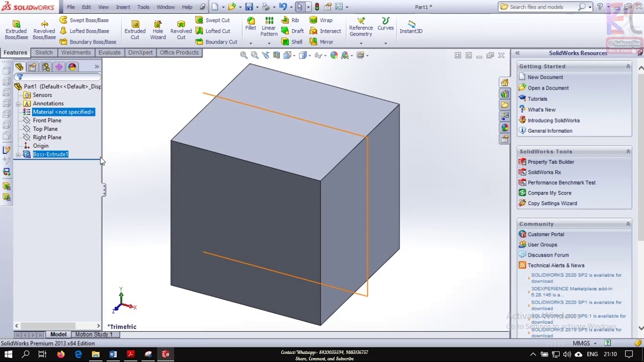Screen dimensions: 644x362
Task: Choose the Linear Pattern tool
Action: click(269, 27)
